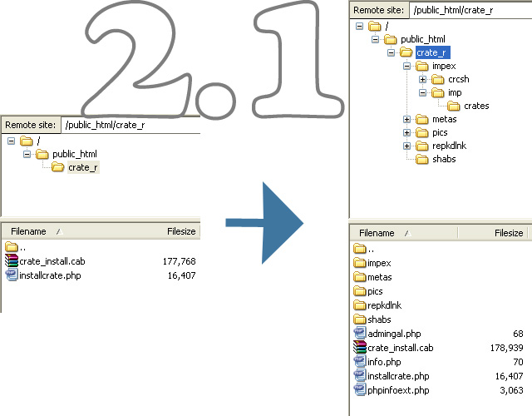Image resolution: width=532 pixels, height=416 pixels.
Task: Click the installcrate.php file icon, left panel
Action: [x=11, y=275]
